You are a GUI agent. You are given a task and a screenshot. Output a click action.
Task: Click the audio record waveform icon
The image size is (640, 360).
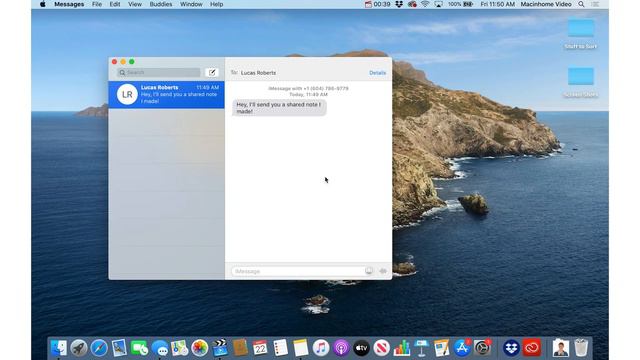(x=383, y=271)
